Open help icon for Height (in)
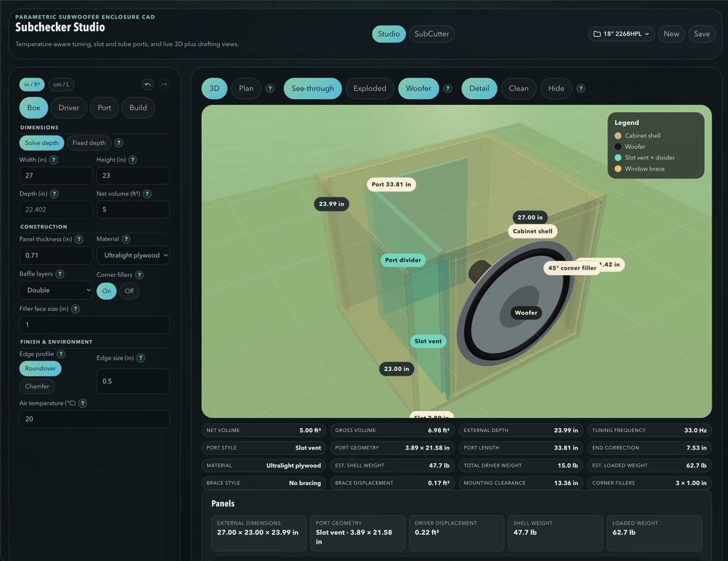Screen dimensions: 728x561 coord(133,160)
